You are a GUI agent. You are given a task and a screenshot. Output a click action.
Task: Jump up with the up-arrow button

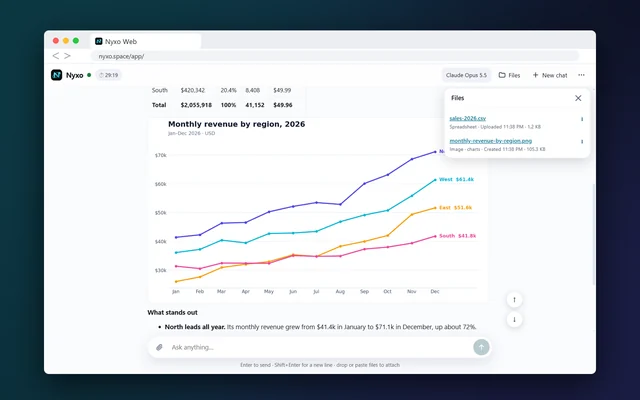coord(514,300)
